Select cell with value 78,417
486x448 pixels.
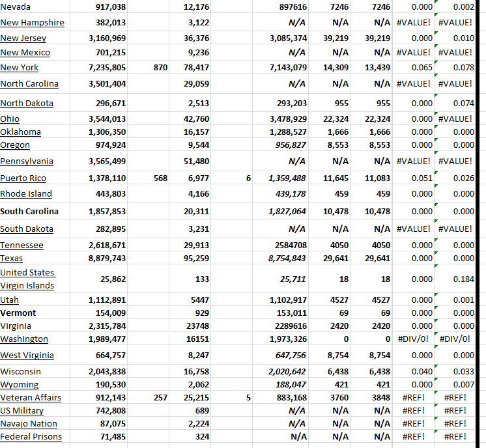pyautogui.click(x=190, y=68)
